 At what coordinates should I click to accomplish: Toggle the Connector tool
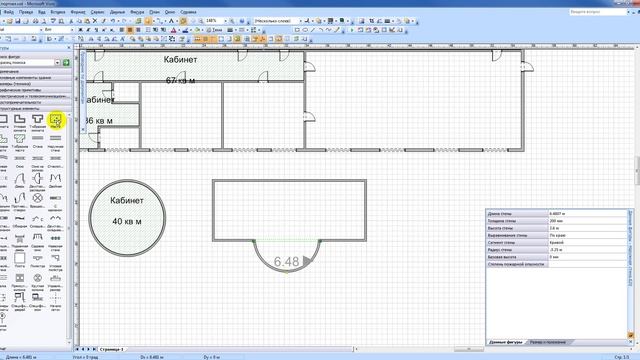tap(160, 21)
